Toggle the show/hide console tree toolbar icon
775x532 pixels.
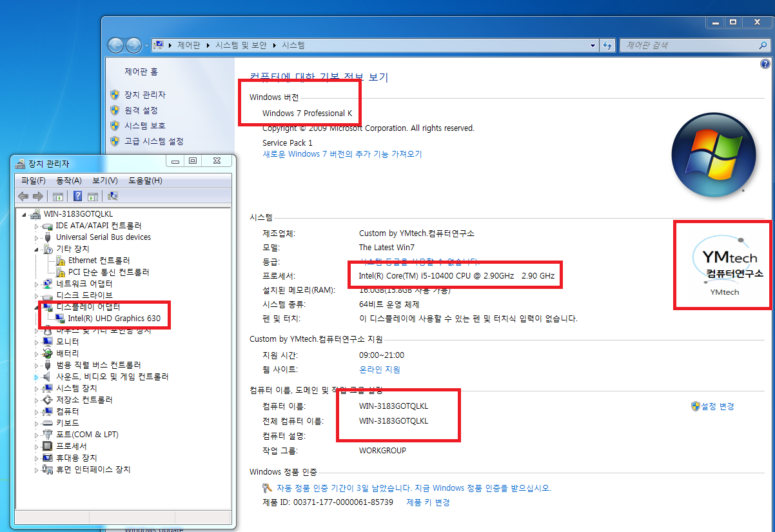pos(58,196)
